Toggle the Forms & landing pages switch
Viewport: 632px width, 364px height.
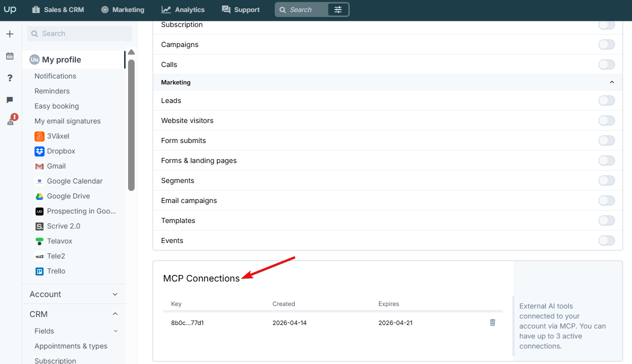[606, 160]
